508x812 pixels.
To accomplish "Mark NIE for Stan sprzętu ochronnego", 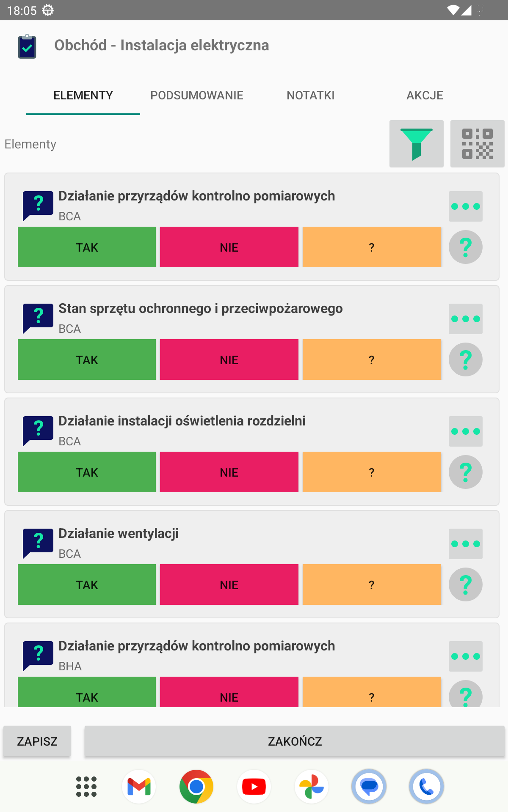I will [x=229, y=359].
